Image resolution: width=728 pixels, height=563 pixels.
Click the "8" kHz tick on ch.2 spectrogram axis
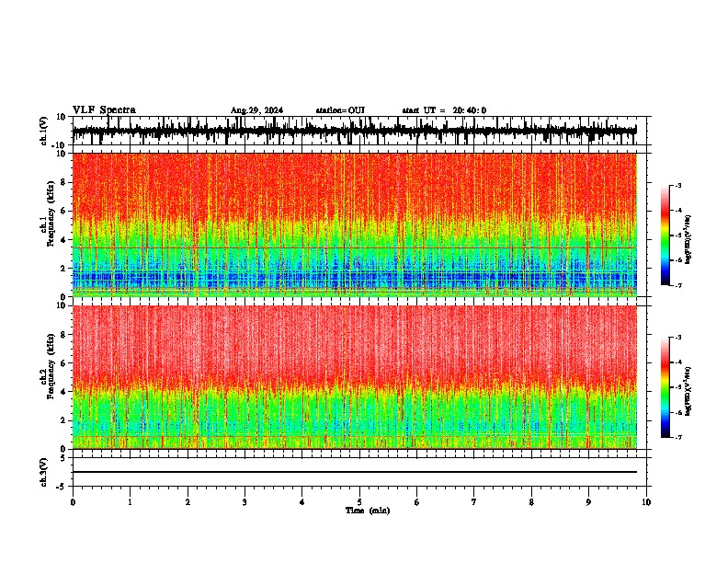(63, 335)
